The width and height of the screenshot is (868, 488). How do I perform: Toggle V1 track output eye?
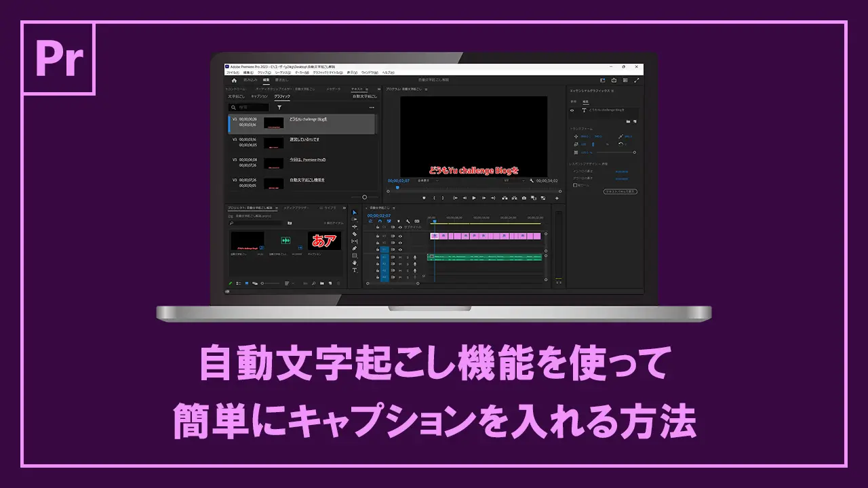click(x=400, y=249)
